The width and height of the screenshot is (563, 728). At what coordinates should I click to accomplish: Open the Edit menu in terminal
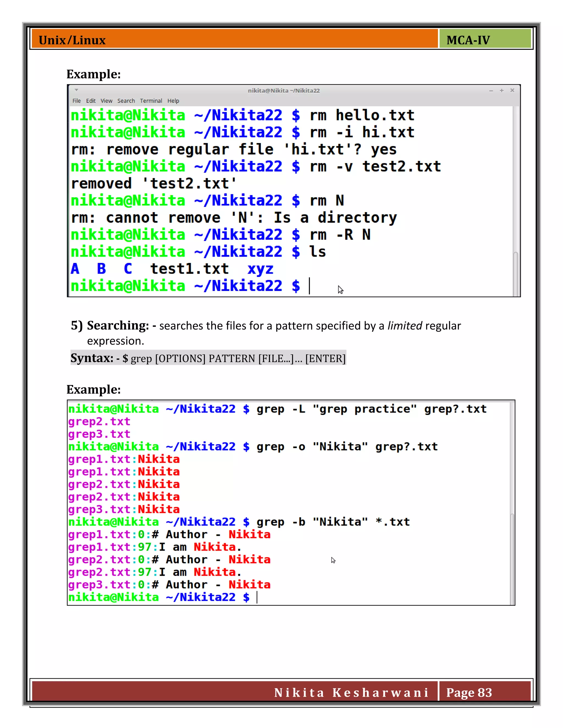click(x=91, y=101)
